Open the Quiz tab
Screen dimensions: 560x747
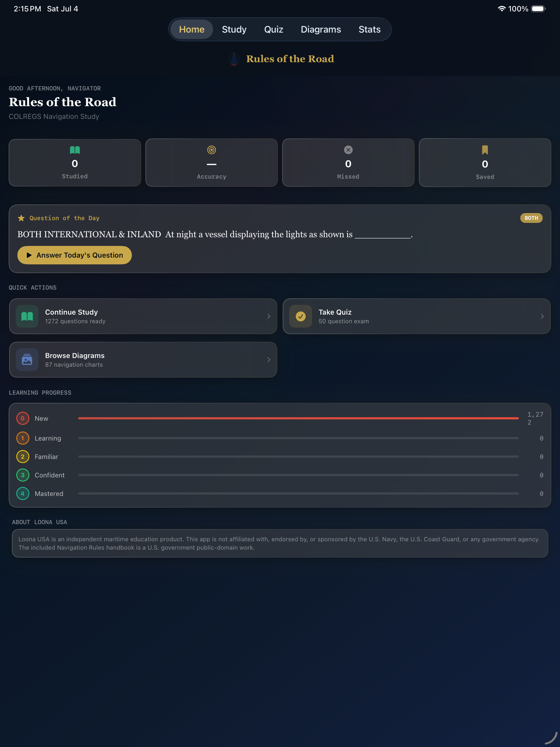point(274,29)
